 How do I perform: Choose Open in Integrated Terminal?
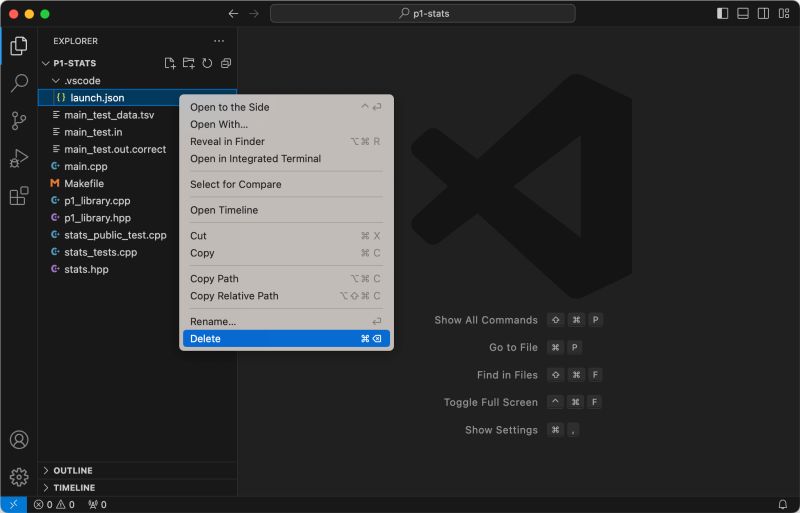point(286,159)
